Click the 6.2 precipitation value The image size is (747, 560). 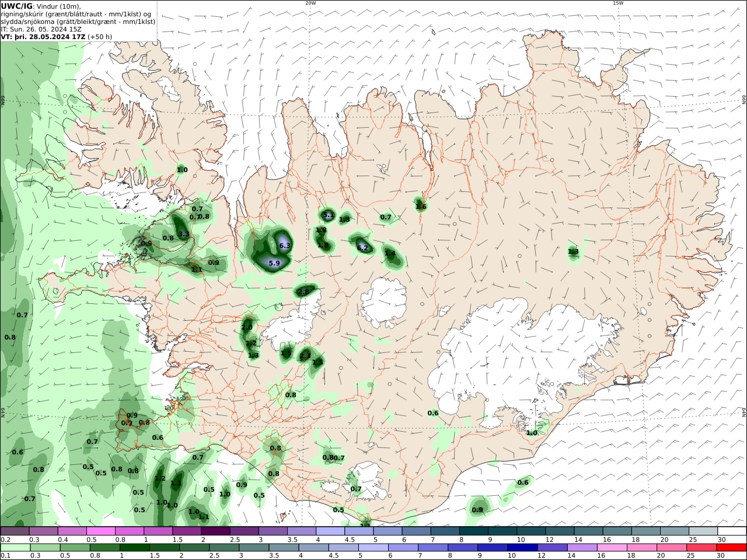[x=362, y=248]
